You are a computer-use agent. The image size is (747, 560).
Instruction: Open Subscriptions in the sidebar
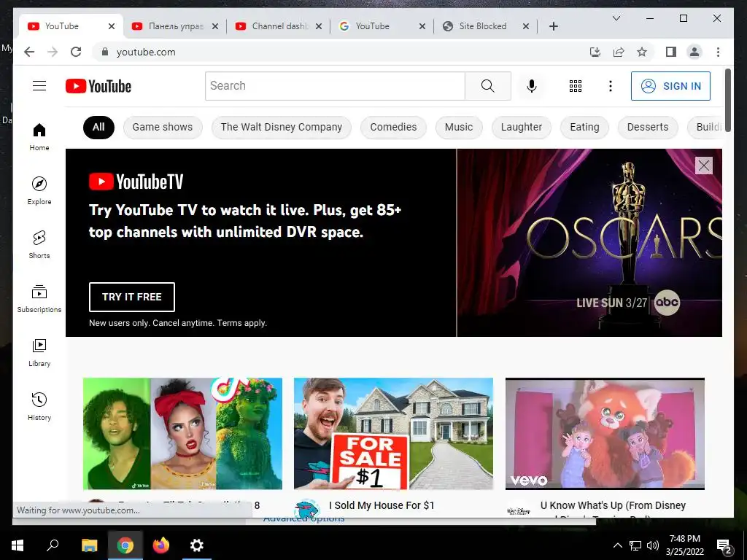pyautogui.click(x=39, y=298)
